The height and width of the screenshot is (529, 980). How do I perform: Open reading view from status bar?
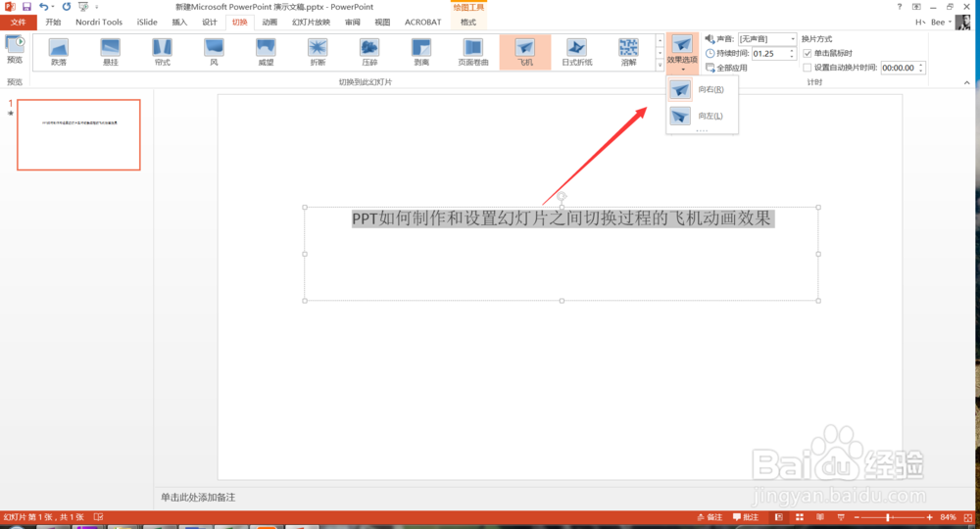(820, 517)
